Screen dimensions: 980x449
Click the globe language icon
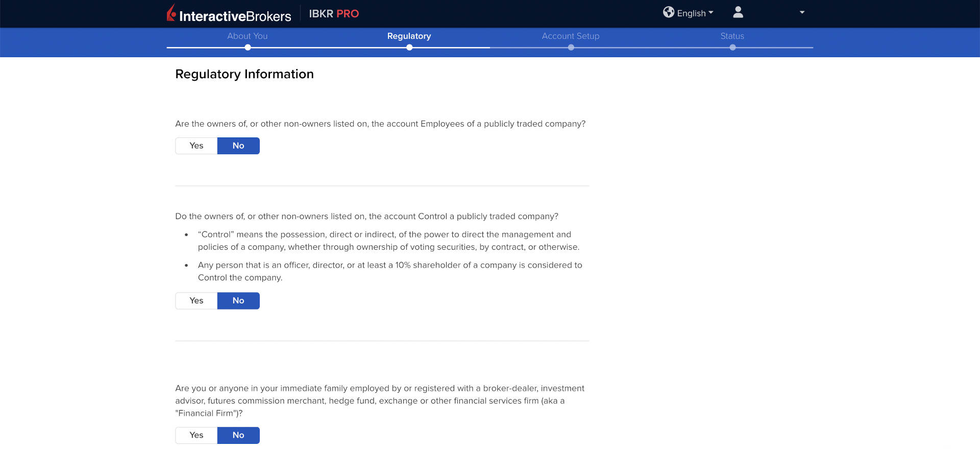click(668, 12)
